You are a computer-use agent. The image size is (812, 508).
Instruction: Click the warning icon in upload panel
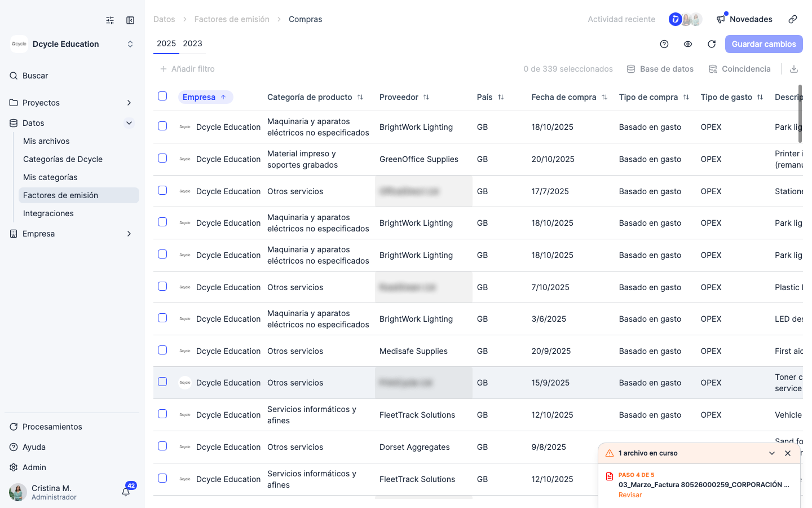pos(610,453)
